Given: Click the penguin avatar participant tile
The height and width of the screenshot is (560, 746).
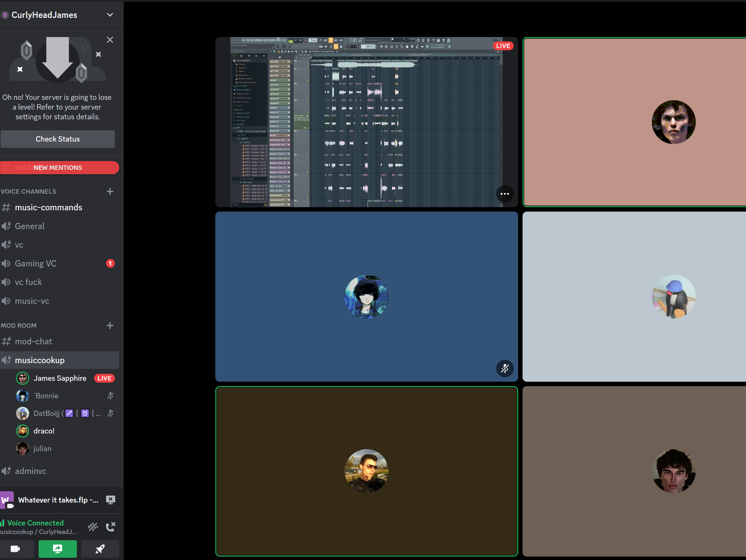Looking at the screenshot, I should pos(634,297).
